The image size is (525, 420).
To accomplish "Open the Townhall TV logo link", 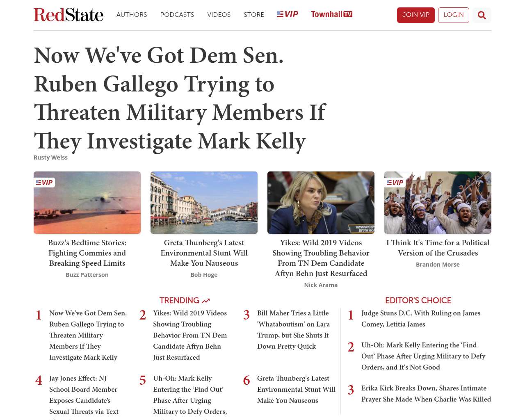I will 331,14.
